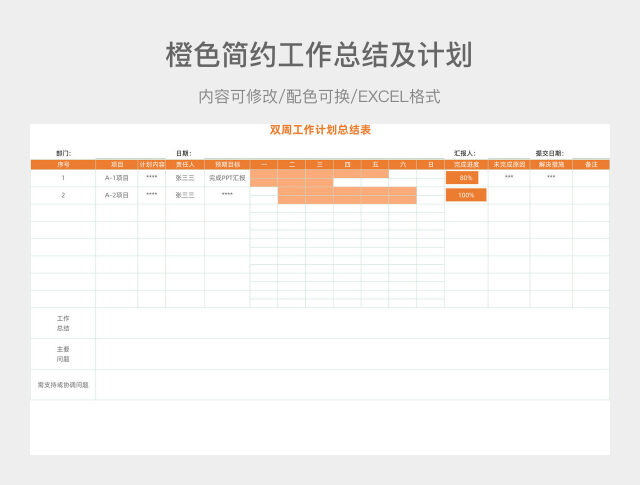Click the 部门 label field
Image resolution: width=640 pixels, height=485 pixels.
[x=64, y=153]
